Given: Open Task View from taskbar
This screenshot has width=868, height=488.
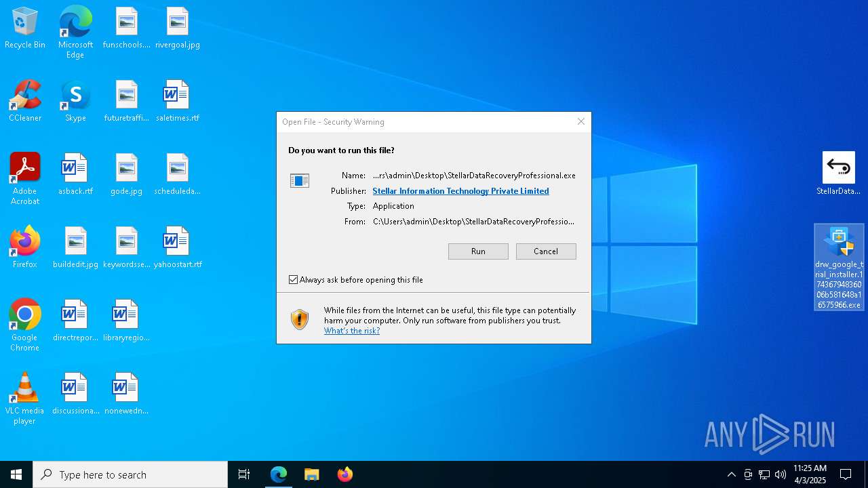Looking at the screenshot, I should 244,474.
